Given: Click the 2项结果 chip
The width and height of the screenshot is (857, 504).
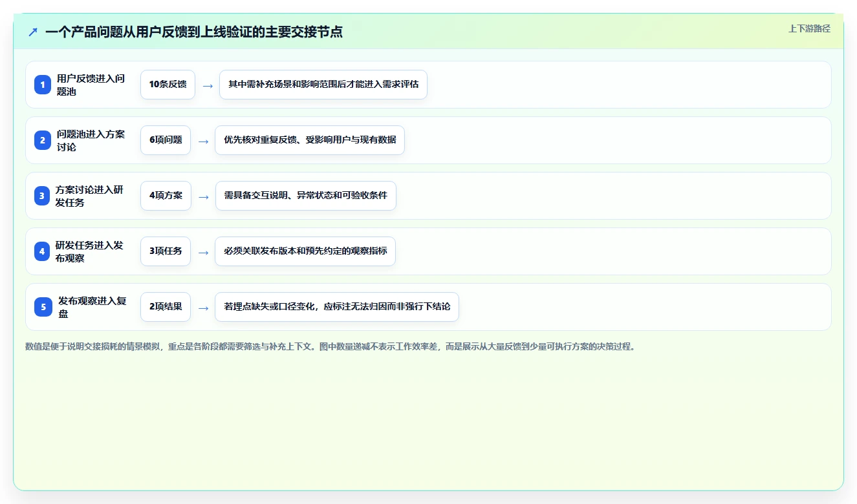Looking at the screenshot, I should click(166, 307).
